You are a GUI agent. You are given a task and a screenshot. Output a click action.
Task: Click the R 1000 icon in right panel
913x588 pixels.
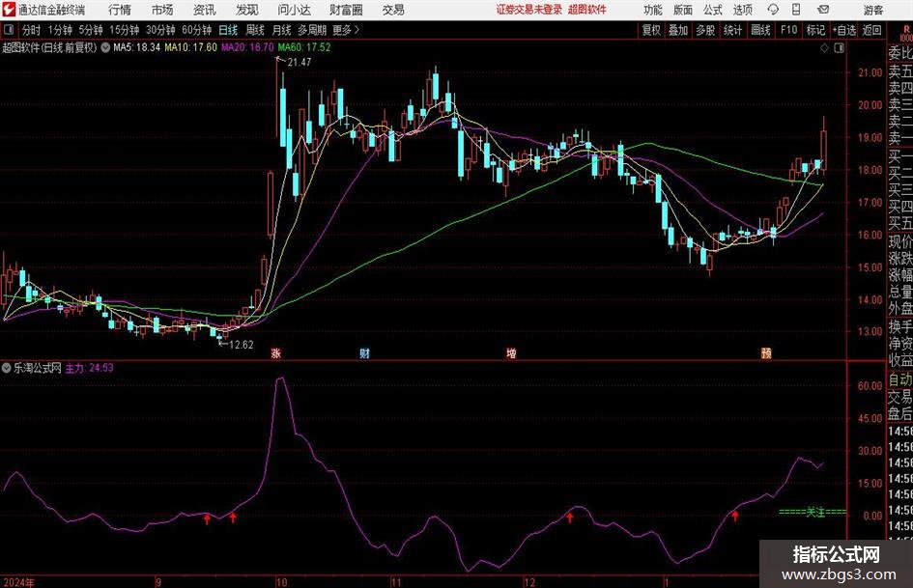click(x=905, y=32)
